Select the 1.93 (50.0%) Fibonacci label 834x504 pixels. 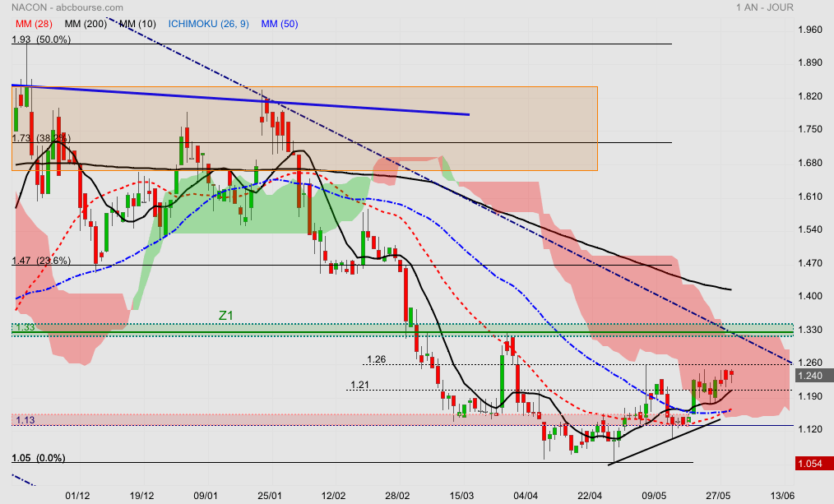point(41,39)
